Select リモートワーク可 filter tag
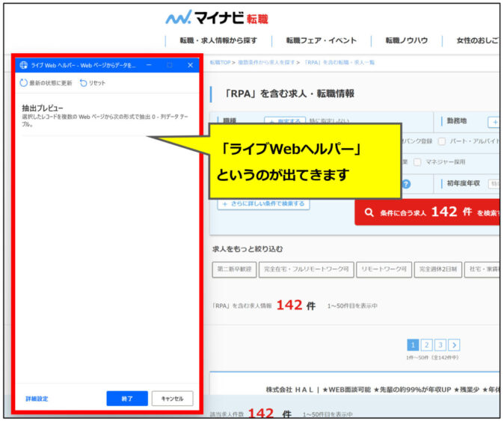 384,269
